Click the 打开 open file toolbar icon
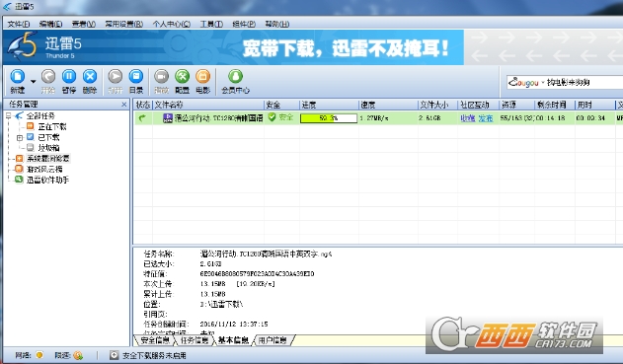This screenshot has height=364, width=623. (x=116, y=76)
